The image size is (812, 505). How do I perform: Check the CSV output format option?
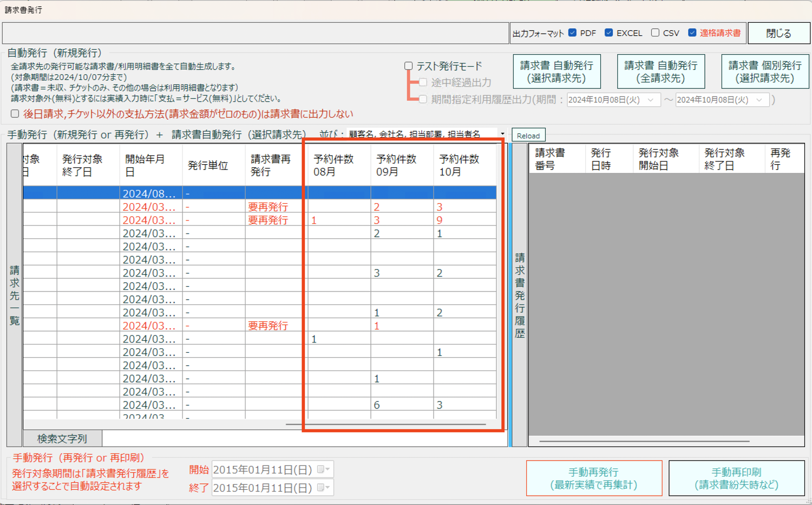[x=655, y=33]
